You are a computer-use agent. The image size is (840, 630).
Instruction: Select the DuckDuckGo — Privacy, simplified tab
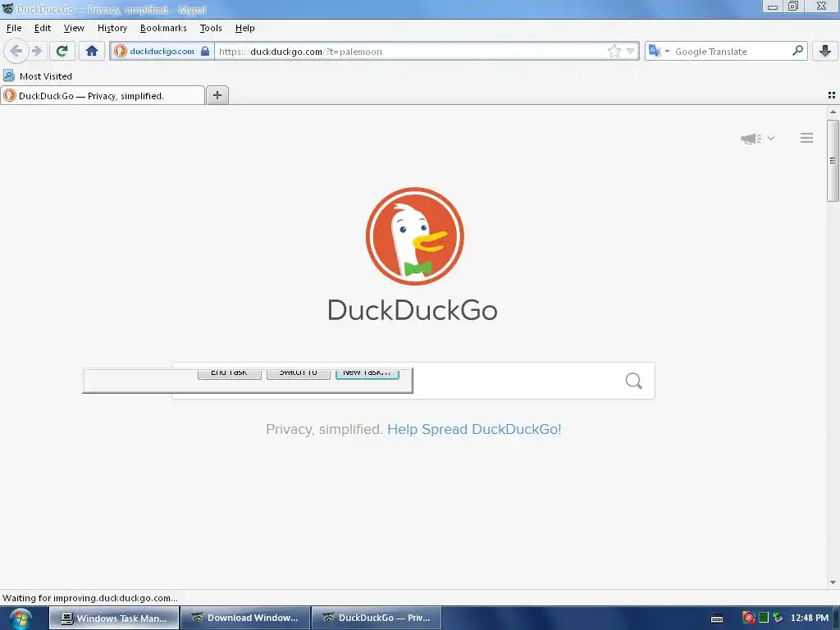pyautogui.click(x=103, y=95)
